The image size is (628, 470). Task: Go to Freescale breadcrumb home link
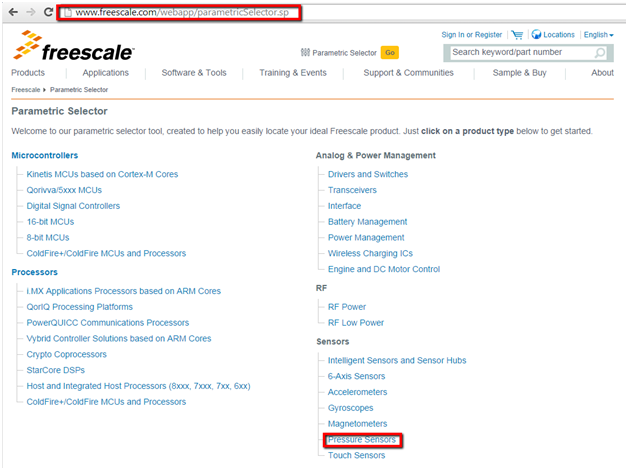(25, 90)
